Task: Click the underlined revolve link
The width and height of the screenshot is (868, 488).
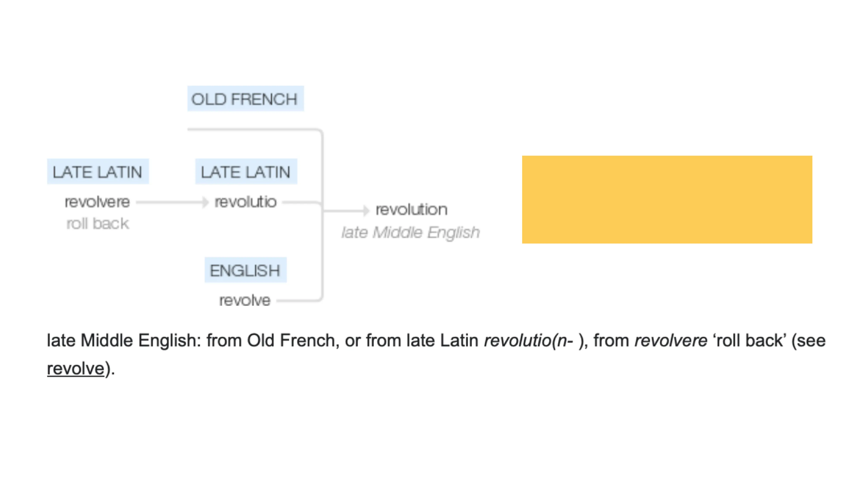Action: click(x=75, y=368)
